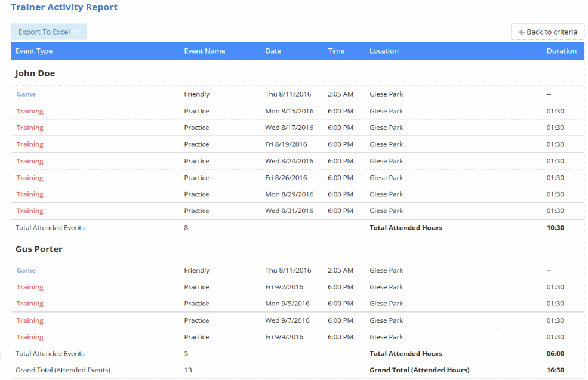This screenshot has width=588, height=380.
Task: Click the Location column header
Action: (x=384, y=51)
